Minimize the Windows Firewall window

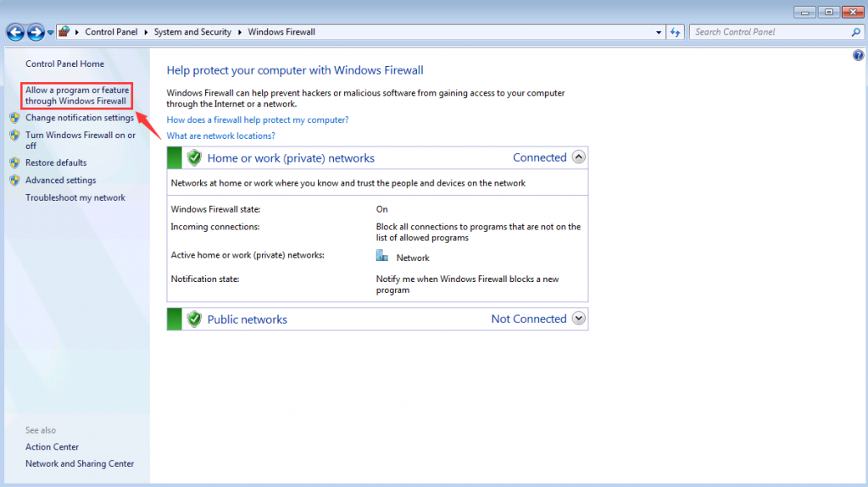(805, 12)
